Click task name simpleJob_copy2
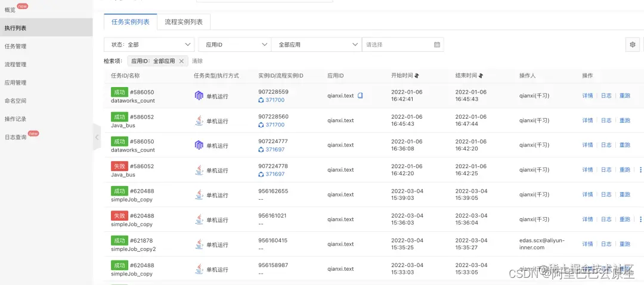Screen dimensions: 644x285 tap(134, 249)
